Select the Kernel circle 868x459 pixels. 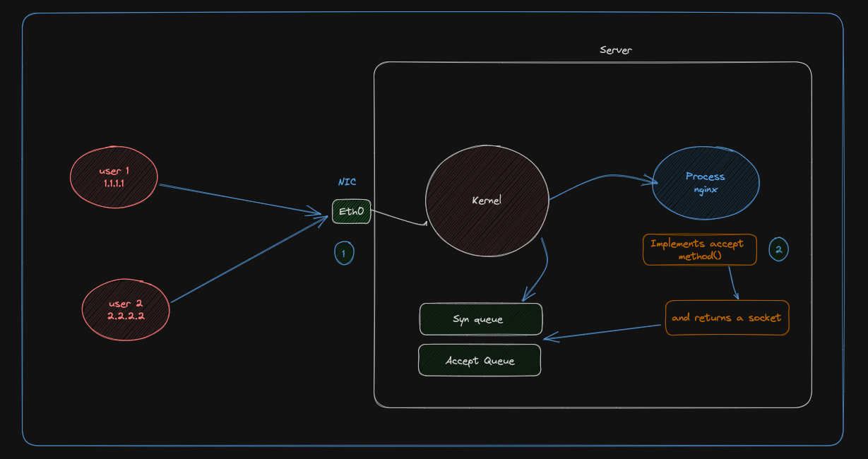click(487, 200)
